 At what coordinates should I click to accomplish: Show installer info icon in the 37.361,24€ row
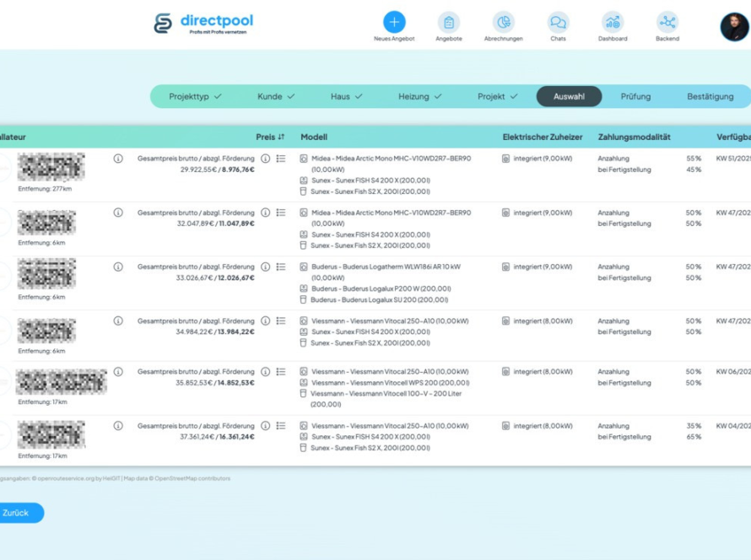118,426
